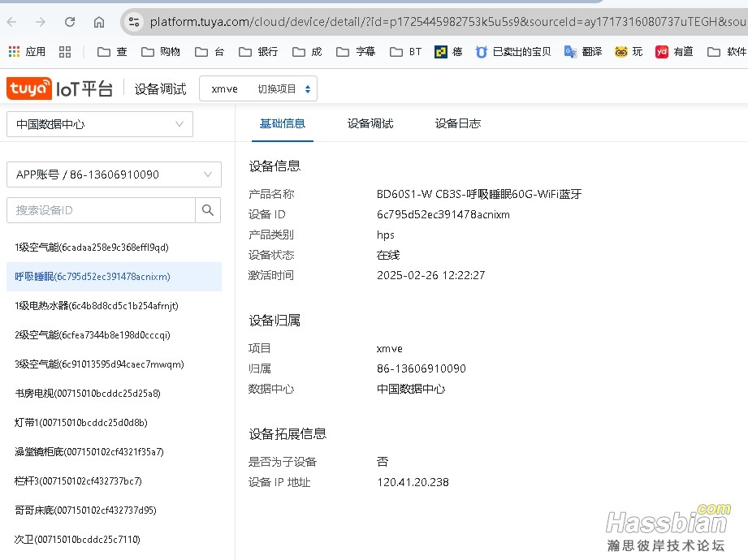Click the tab groups grid icon
This screenshot has width=748, height=560.
[x=65, y=51]
